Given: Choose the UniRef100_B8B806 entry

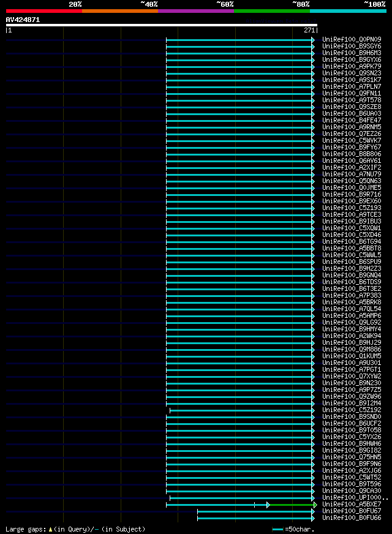Looking at the screenshot, I should click(352, 154).
